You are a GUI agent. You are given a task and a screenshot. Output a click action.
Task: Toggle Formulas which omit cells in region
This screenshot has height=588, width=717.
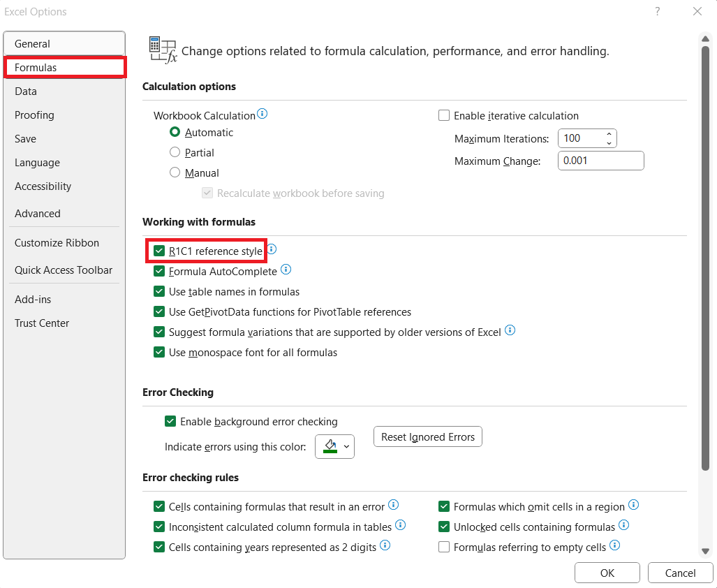[444, 506]
